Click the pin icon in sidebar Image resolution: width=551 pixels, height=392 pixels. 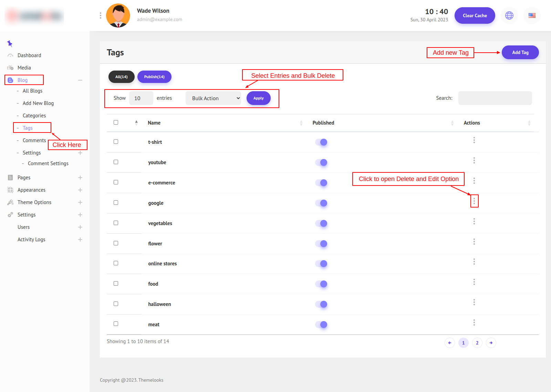[x=10, y=43]
